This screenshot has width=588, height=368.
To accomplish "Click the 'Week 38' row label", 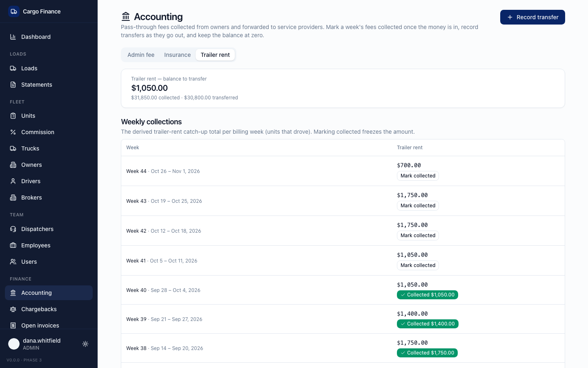I will pyautogui.click(x=136, y=348).
